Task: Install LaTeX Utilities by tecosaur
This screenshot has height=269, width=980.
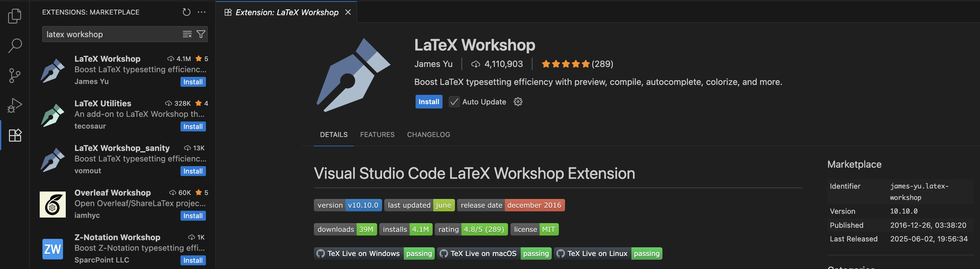Action: pyautogui.click(x=193, y=126)
